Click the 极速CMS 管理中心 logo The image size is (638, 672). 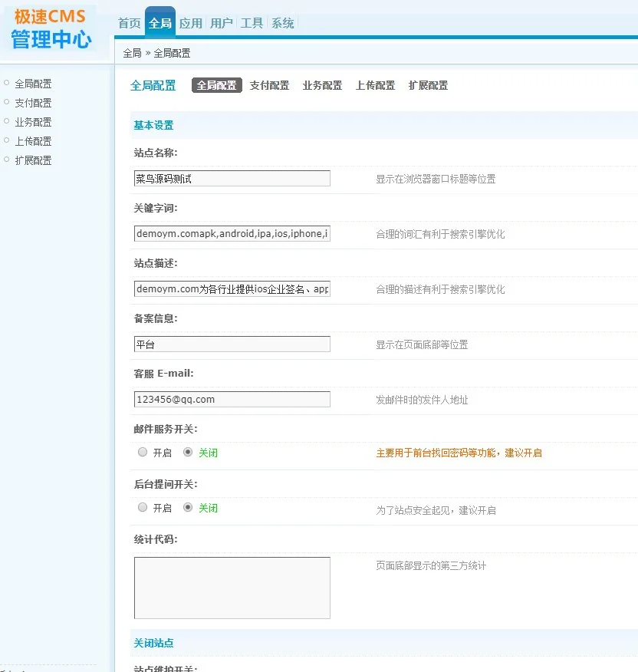pyautogui.click(x=52, y=28)
